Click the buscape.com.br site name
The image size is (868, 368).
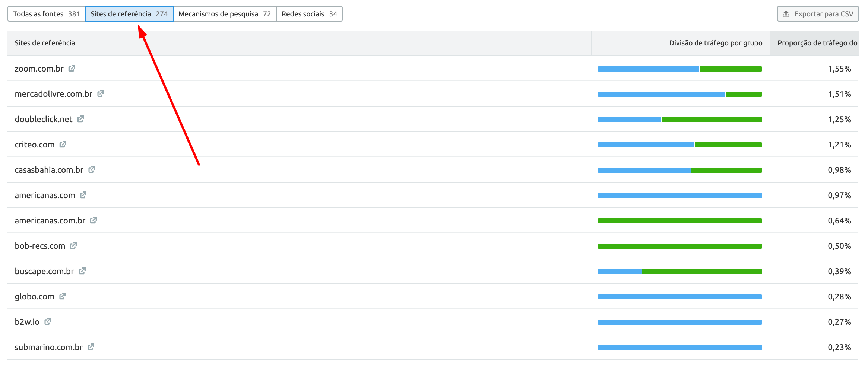(x=44, y=271)
